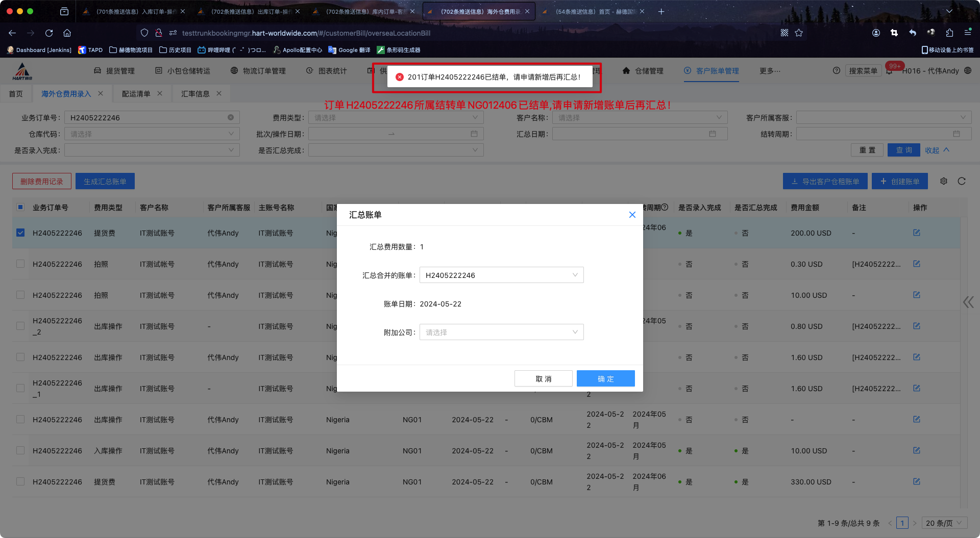The height and width of the screenshot is (538, 980).
Task: Refresh the table with the reload icon
Action: tap(962, 181)
